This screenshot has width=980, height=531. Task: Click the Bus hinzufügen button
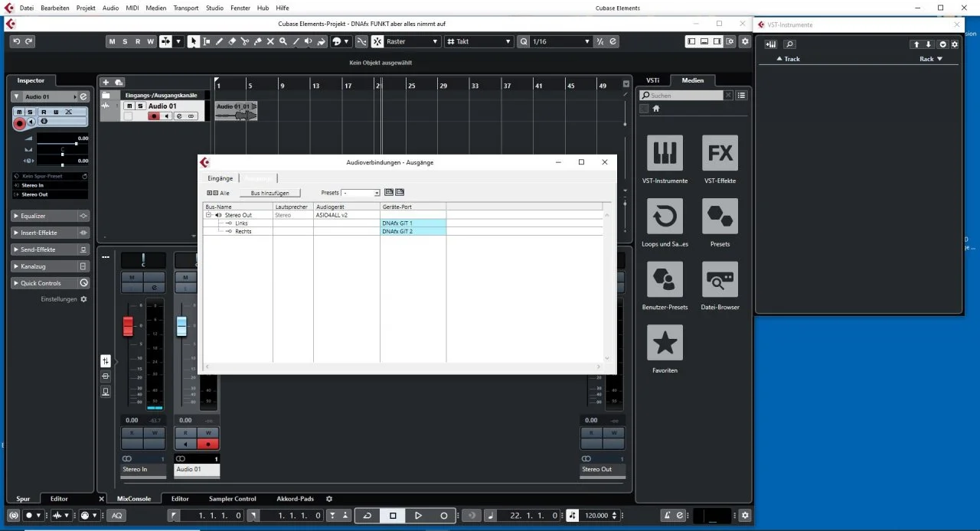pos(269,192)
